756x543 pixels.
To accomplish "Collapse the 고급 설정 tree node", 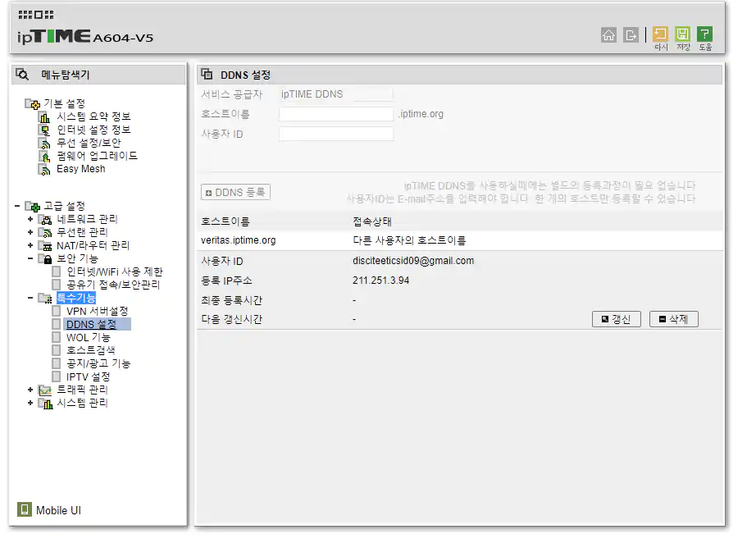I will 17,206.
